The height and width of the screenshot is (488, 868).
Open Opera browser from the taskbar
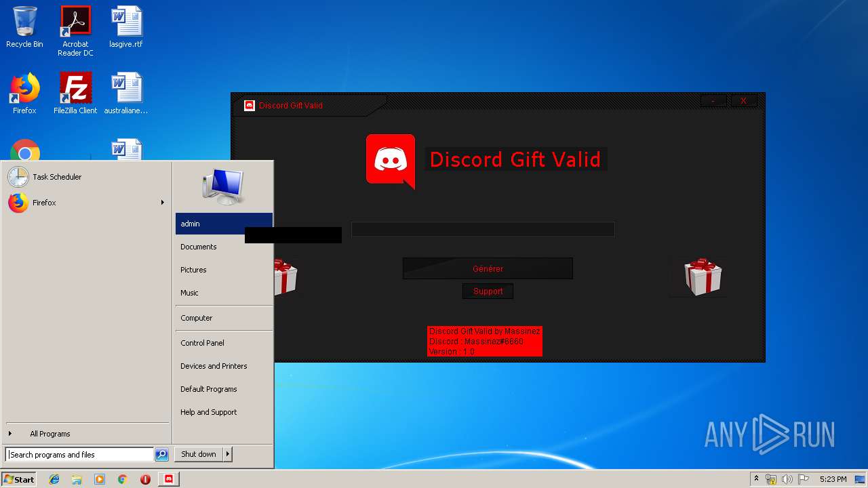(x=145, y=479)
